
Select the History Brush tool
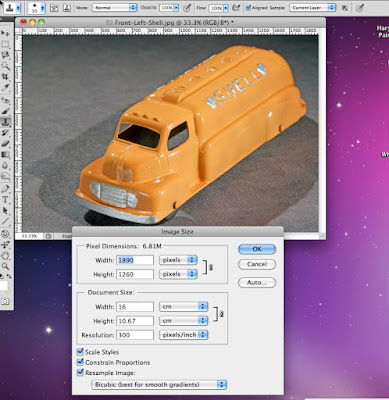(x=5, y=133)
